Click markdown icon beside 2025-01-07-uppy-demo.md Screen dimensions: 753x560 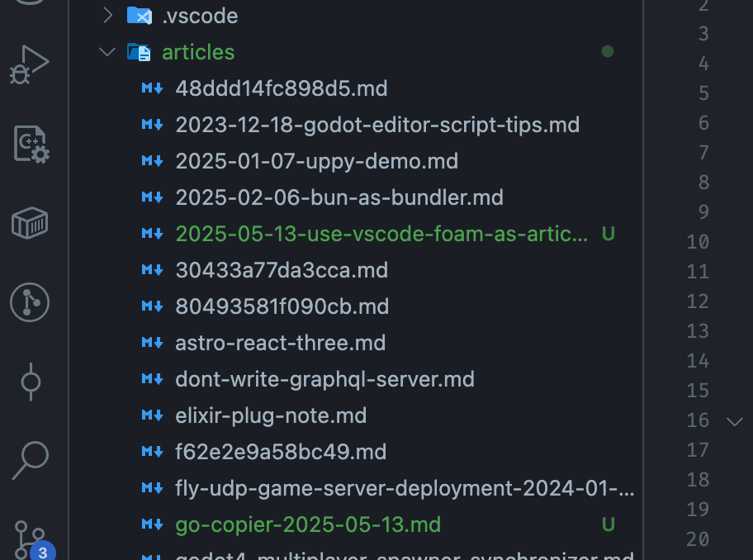click(152, 161)
